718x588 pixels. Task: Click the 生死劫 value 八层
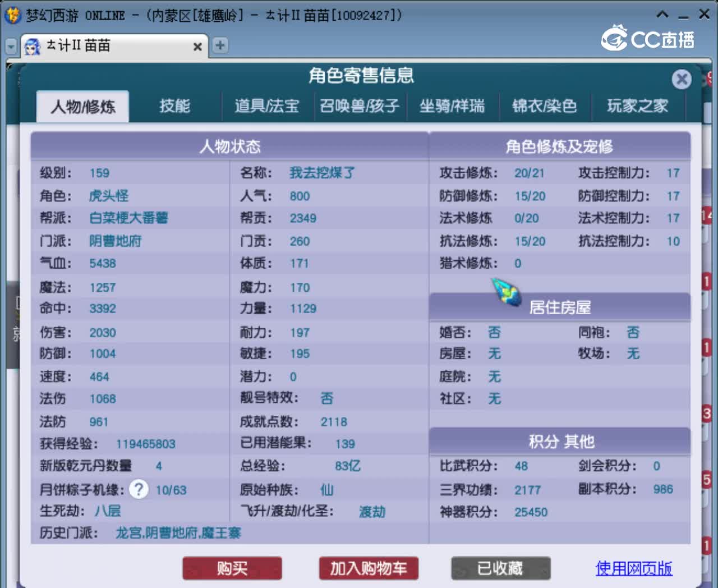pos(108,511)
